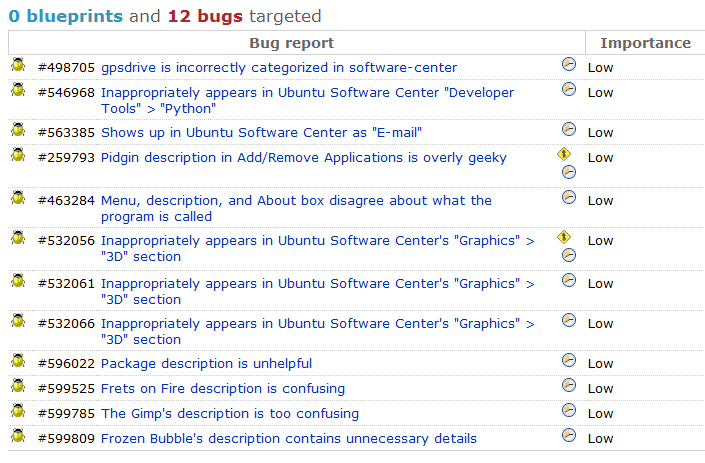Click the yellow diamond icon in #532056 row

(564, 237)
